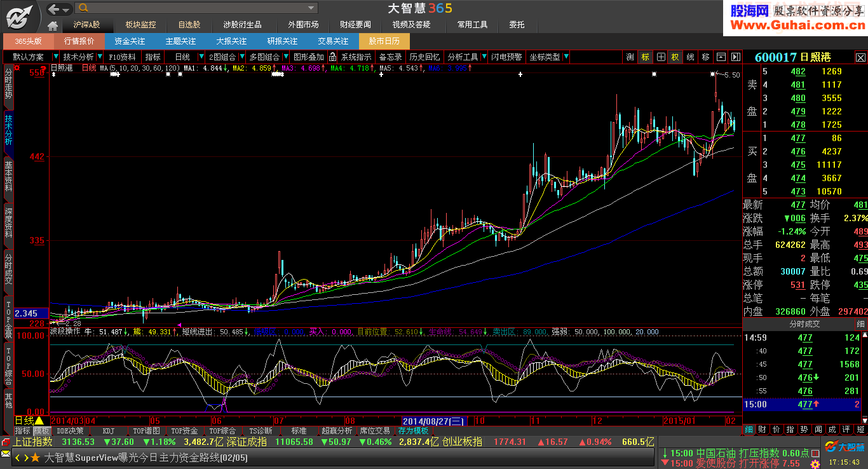Expand the 多图组合 dropdown arrow
The width and height of the screenshot is (868, 469).
click(x=286, y=57)
